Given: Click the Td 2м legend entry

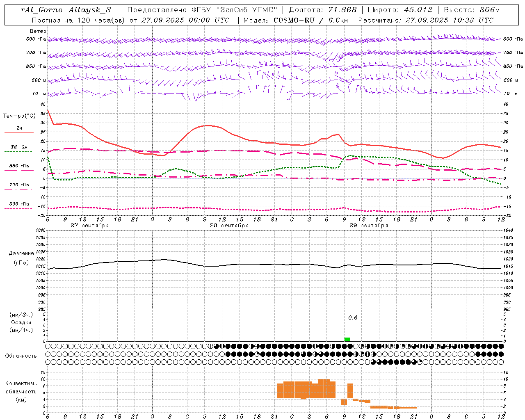Looking at the screenshot, I should 19,147.
